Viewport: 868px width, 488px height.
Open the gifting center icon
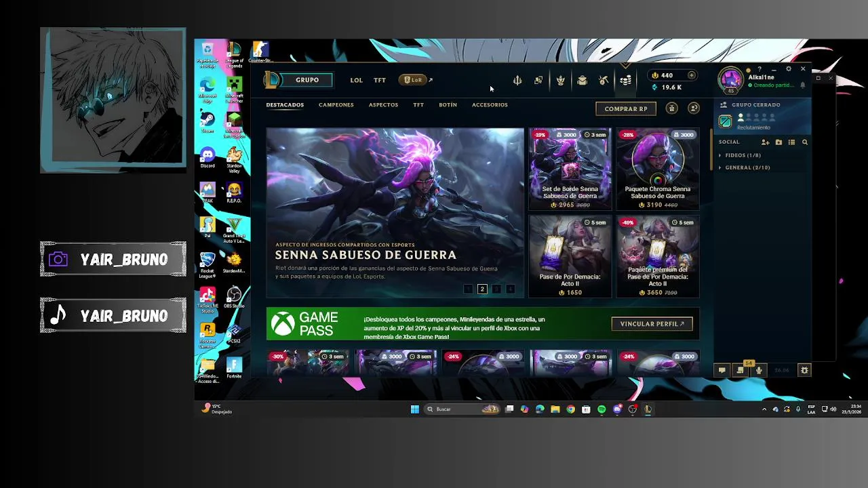tap(671, 108)
